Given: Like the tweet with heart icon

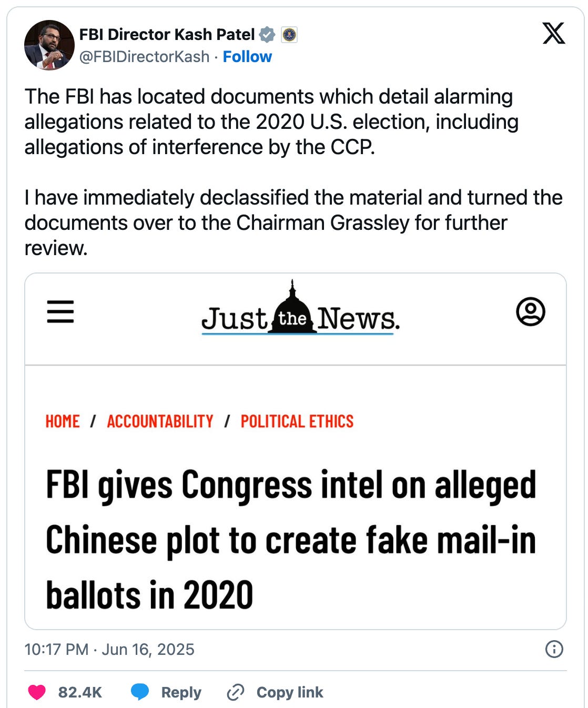Looking at the screenshot, I should (x=37, y=692).
